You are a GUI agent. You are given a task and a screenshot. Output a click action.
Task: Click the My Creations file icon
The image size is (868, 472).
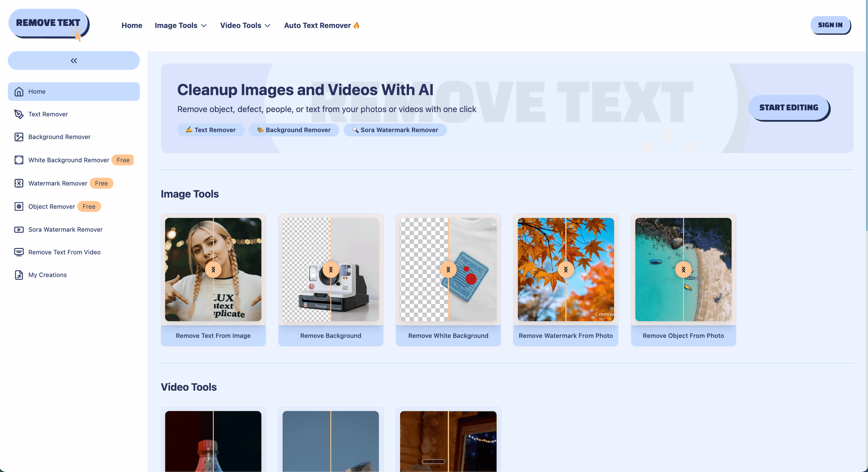(x=19, y=275)
